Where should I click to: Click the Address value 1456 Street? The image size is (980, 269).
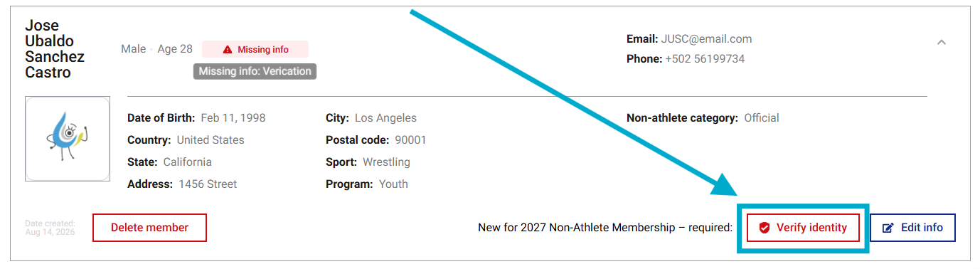tap(208, 184)
